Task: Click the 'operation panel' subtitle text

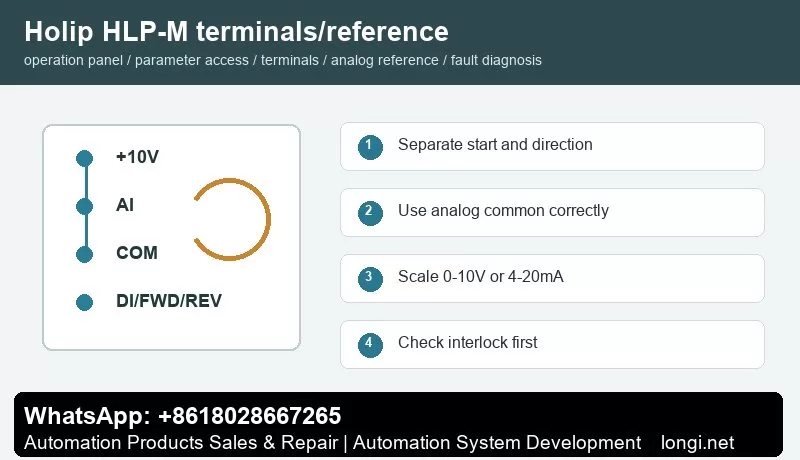Action: pyautogui.click(x=73, y=60)
